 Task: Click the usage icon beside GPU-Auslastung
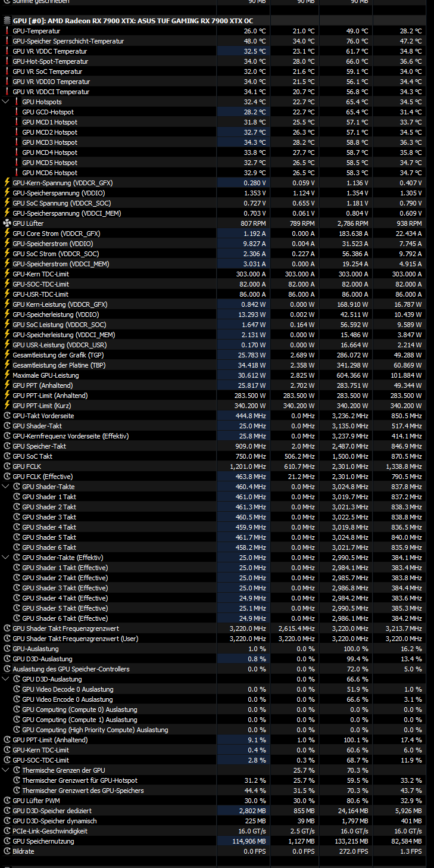(7, 648)
